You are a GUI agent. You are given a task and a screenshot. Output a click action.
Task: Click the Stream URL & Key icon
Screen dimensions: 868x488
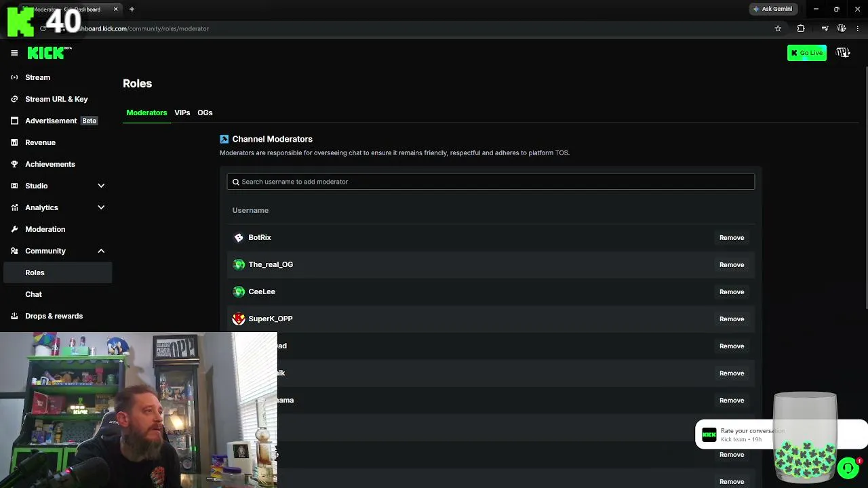[x=14, y=99]
